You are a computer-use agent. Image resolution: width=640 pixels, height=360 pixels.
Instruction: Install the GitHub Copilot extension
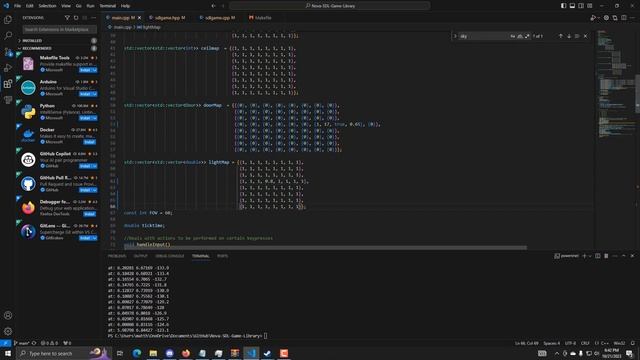(85, 166)
